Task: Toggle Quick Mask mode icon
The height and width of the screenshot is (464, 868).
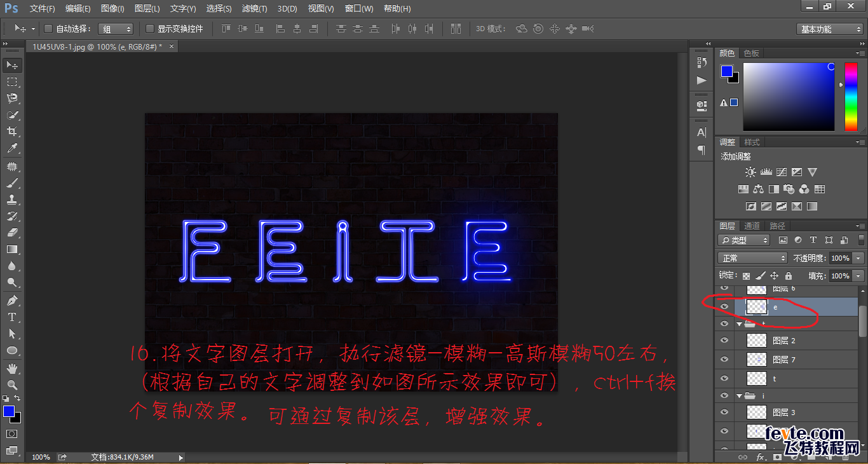Action: (12, 433)
